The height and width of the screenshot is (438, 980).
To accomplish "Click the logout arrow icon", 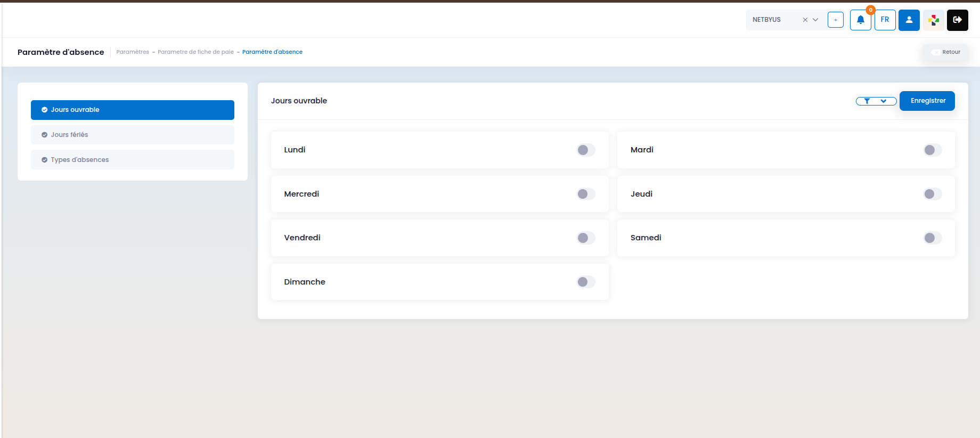I will click(x=957, y=20).
